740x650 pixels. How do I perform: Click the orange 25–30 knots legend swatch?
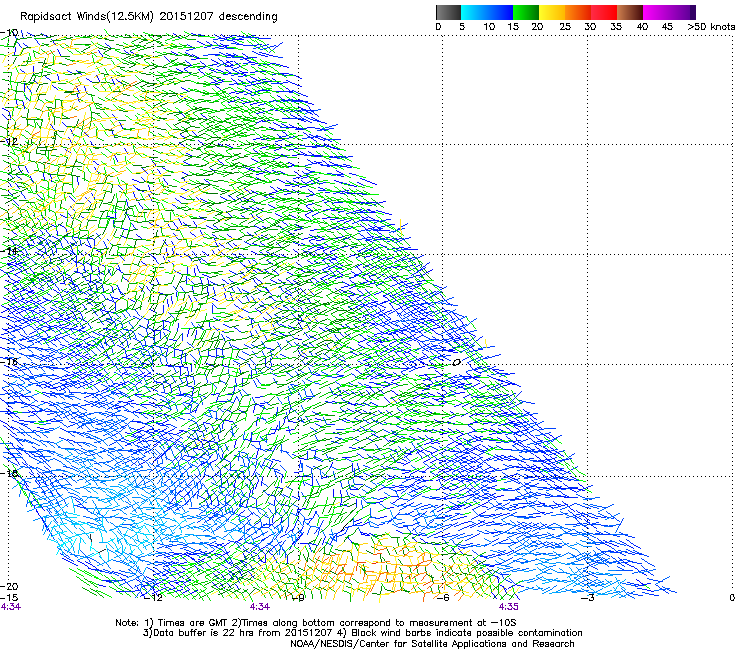578,12
